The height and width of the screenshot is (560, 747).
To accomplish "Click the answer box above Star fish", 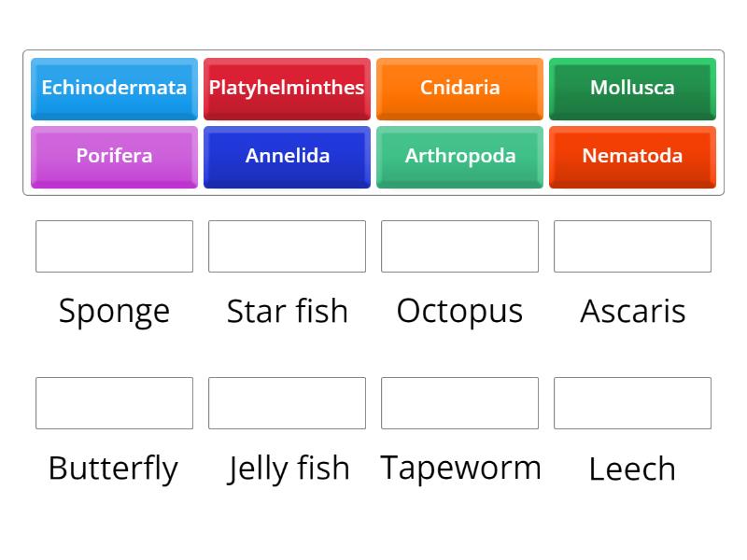I will [x=287, y=246].
